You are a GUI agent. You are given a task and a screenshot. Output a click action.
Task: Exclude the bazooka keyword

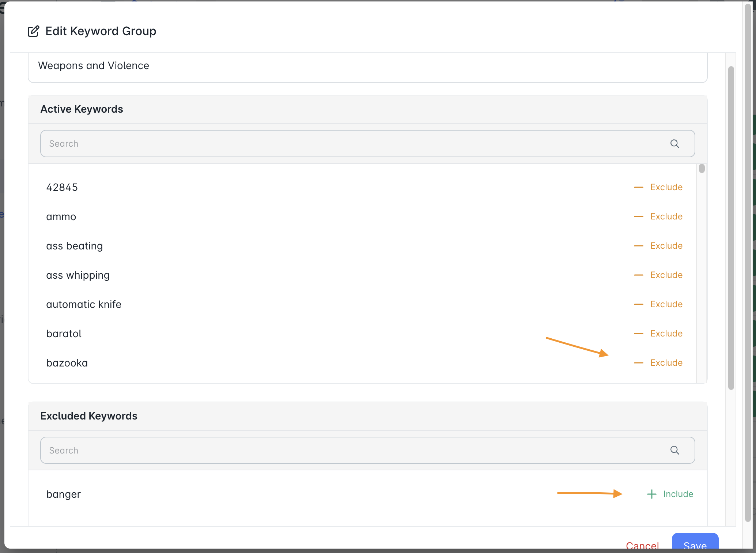[658, 363]
